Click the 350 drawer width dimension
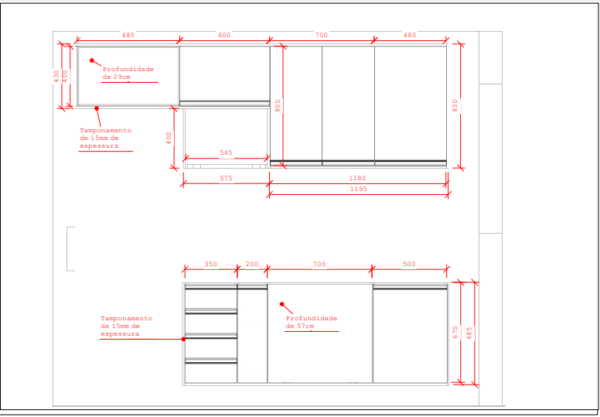Viewport: 600px width, 417px height. point(210,264)
